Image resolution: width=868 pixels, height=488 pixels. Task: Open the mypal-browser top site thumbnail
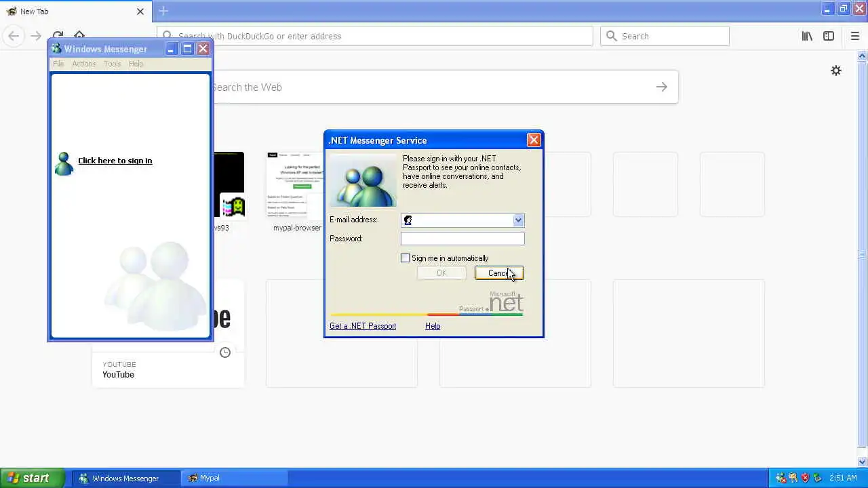[294, 185]
